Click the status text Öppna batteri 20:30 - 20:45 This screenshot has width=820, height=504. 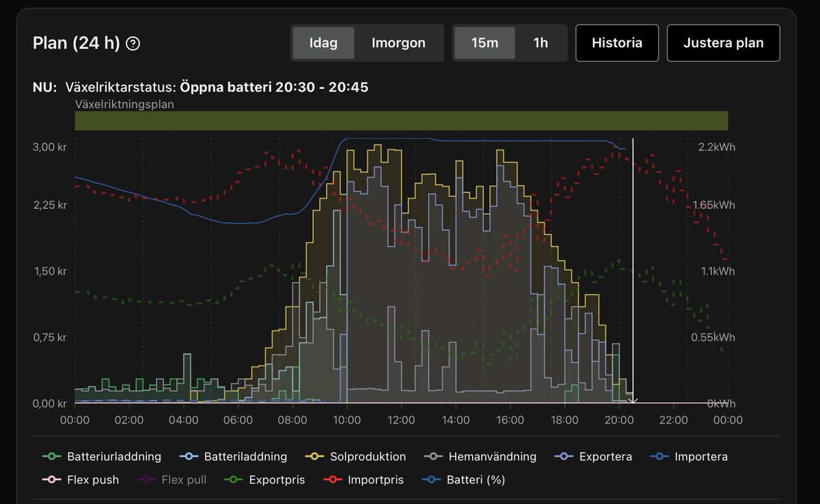coord(275,87)
